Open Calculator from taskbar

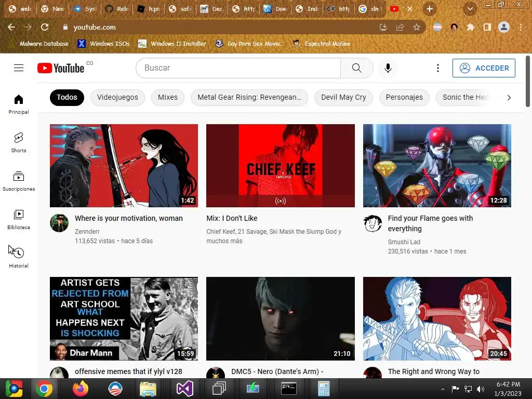323,389
